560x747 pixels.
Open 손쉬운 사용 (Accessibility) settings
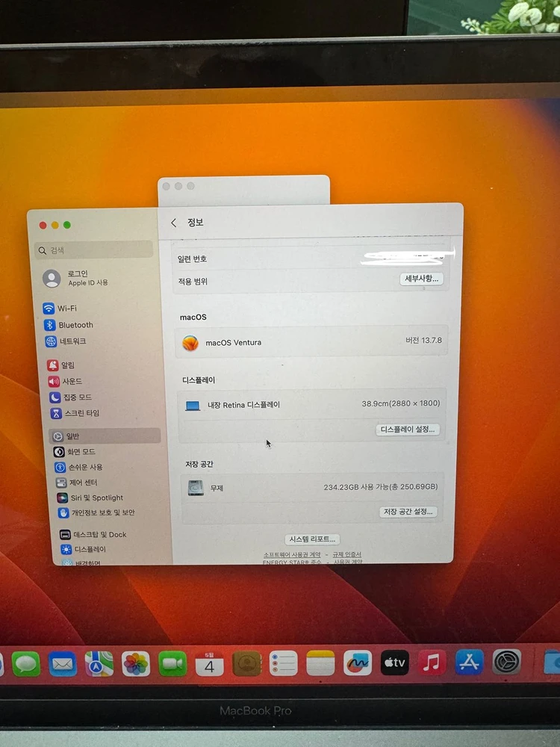pos(78,467)
